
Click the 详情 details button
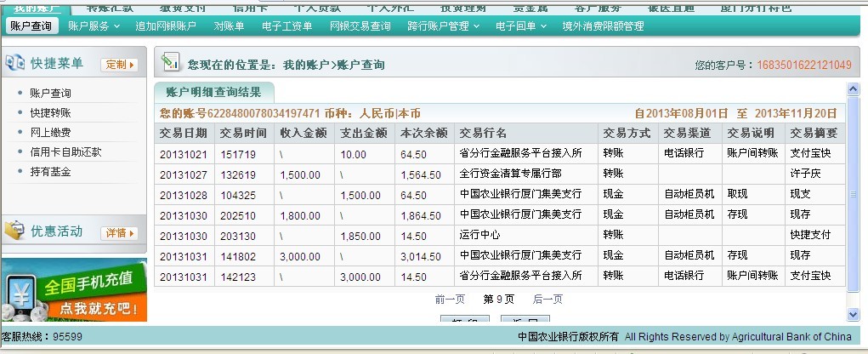[118, 232]
